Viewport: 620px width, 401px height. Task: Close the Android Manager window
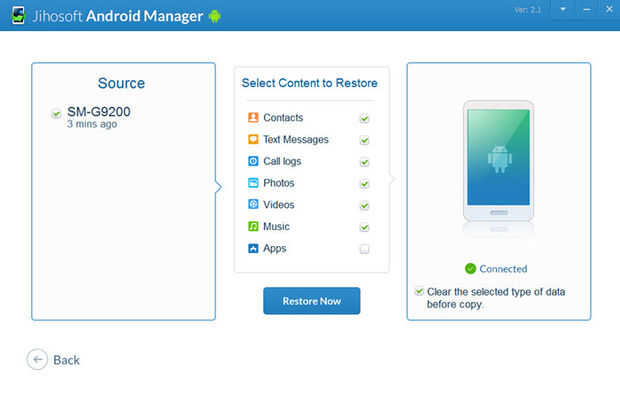click(609, 9)
